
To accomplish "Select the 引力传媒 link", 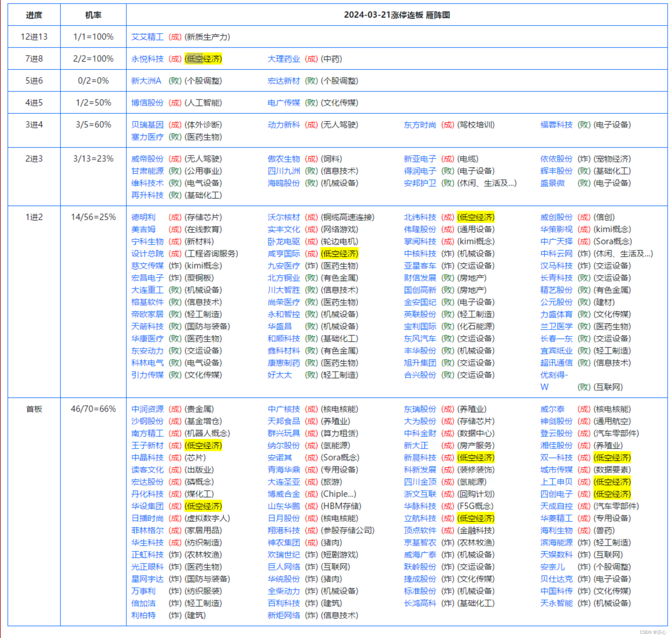I will (147, 375).
